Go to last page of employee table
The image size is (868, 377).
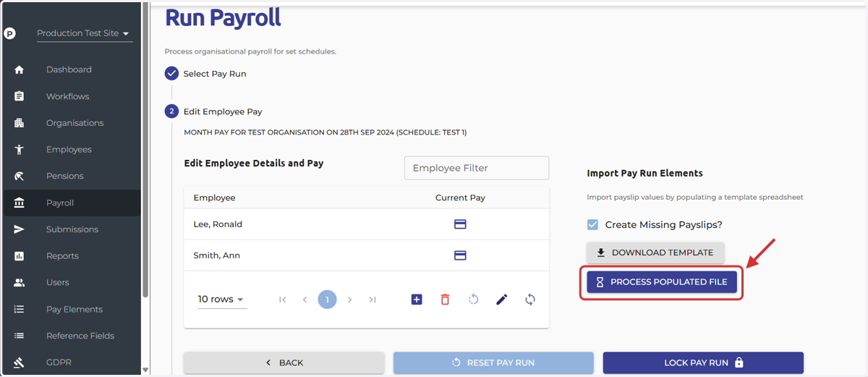pos(372,300)
